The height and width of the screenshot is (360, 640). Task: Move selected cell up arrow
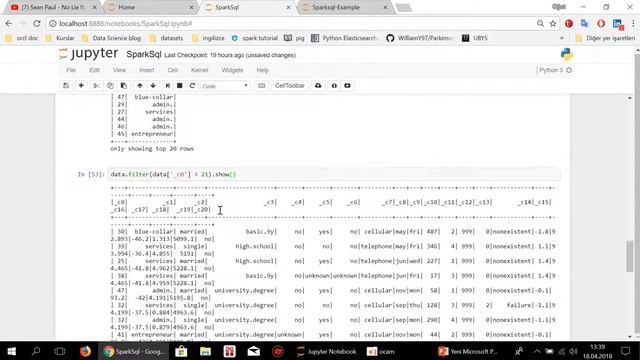140,86
